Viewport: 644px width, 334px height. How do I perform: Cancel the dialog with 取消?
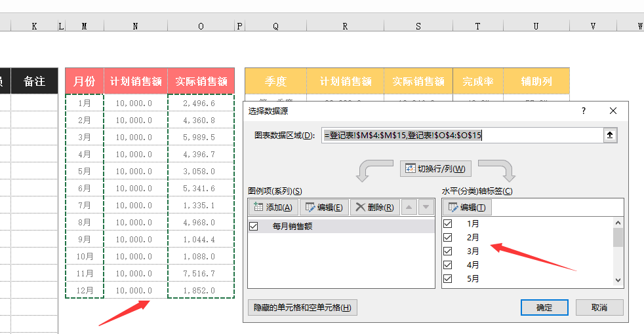point(599,307)
